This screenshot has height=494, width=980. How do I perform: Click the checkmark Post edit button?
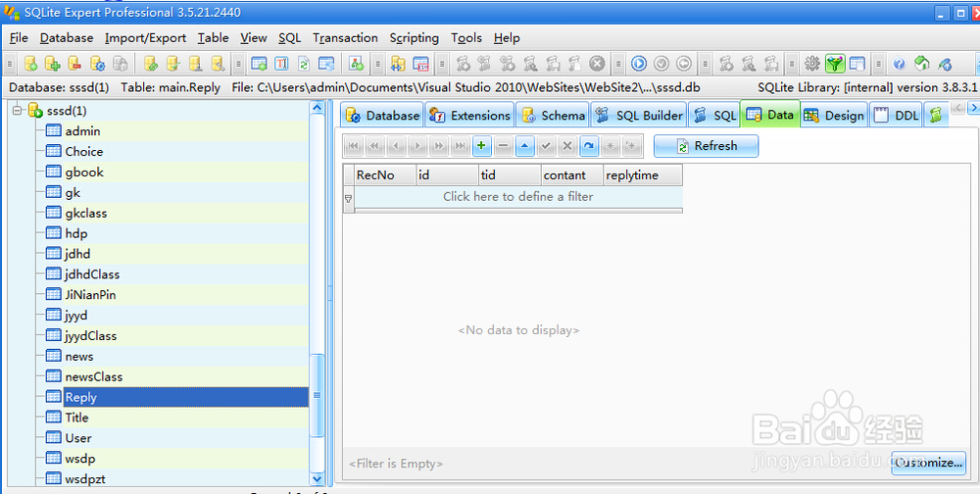pyautogui.click(x=546, y=146)
